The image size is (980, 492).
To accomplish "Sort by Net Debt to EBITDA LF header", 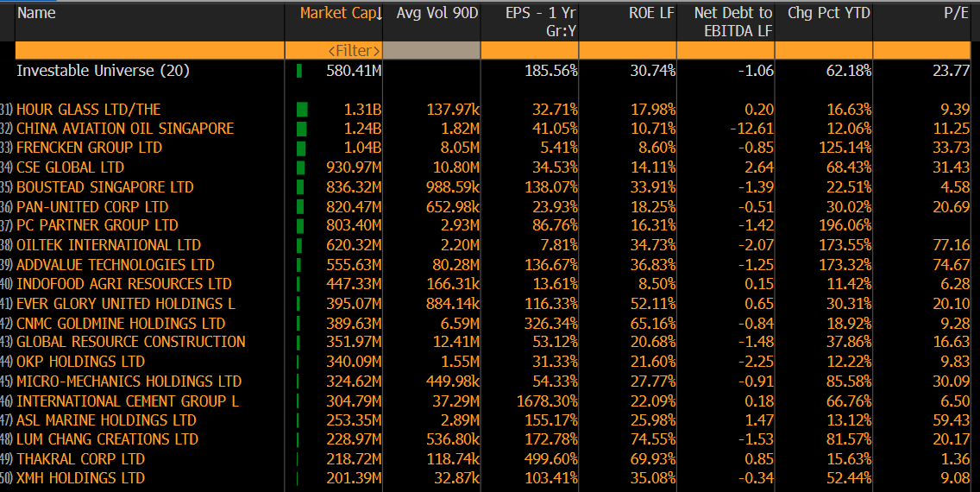I will point(733,22).
